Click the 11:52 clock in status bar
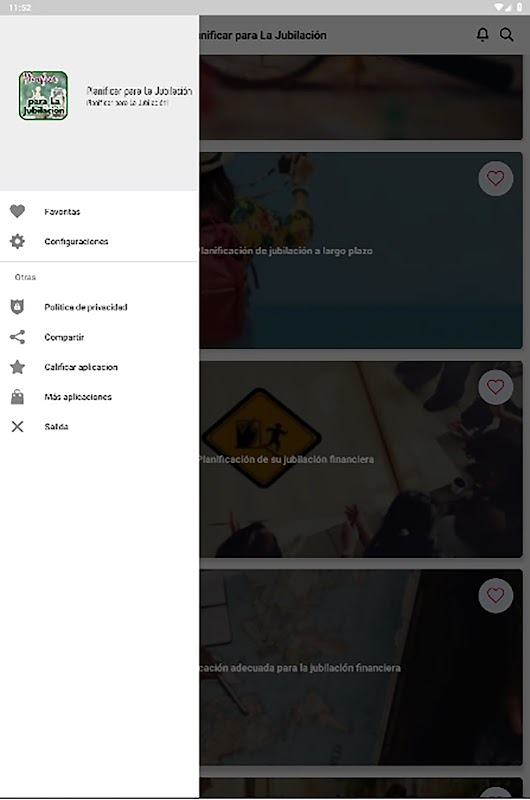 coord(20,8)
